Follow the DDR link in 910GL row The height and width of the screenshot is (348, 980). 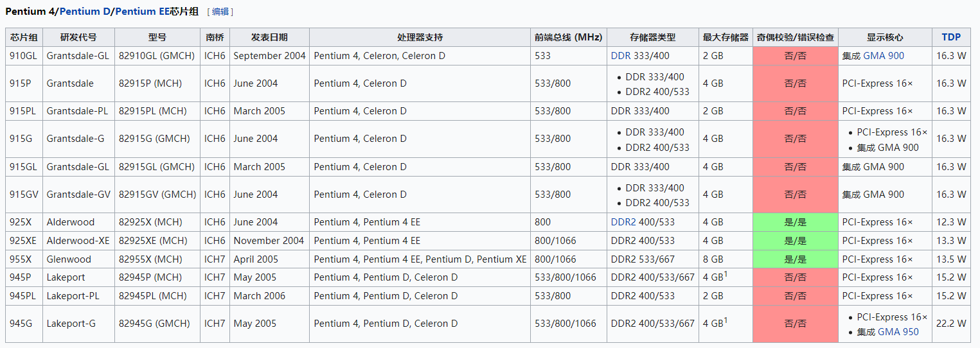coord(621,56)
